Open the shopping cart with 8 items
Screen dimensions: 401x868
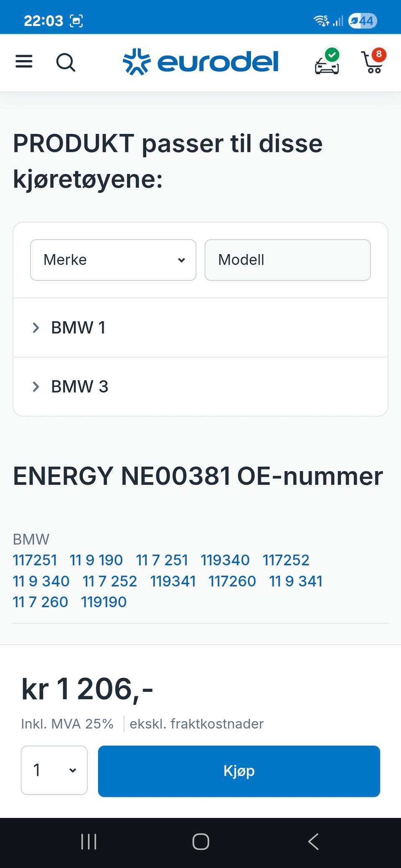pos(373,62)
